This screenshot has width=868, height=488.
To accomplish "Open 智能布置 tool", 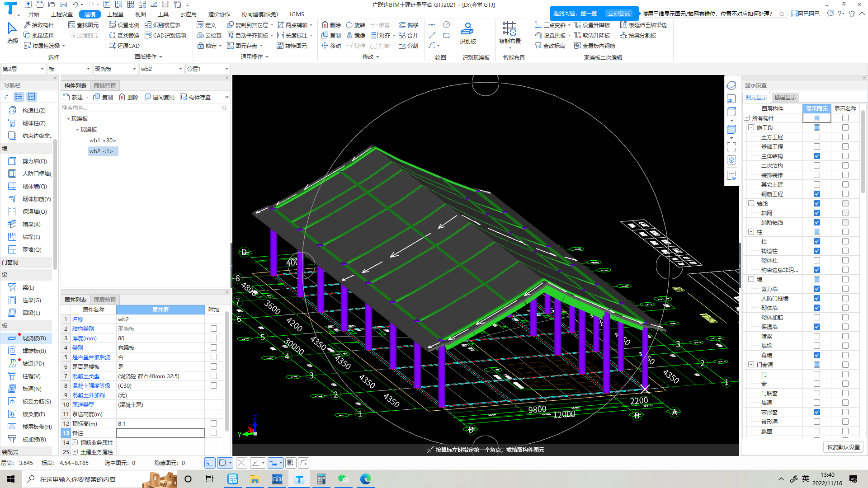I will click(x=510, y=33).
